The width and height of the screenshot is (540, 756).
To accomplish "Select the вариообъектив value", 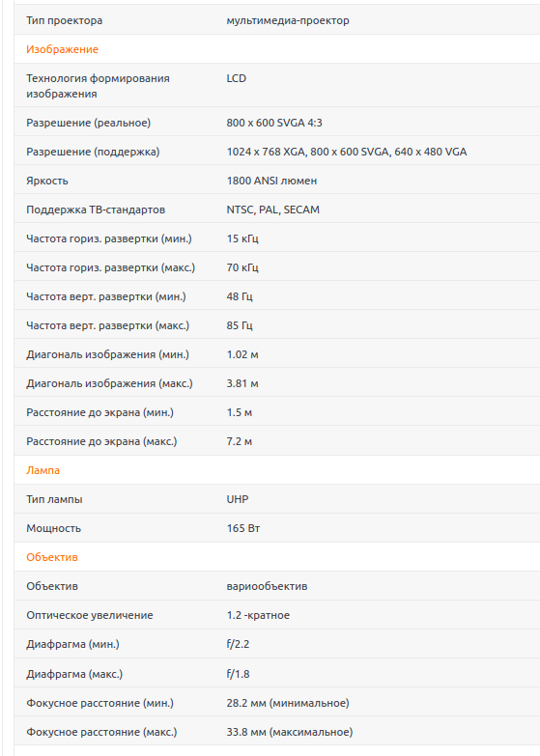I will (x=267, y=586).
